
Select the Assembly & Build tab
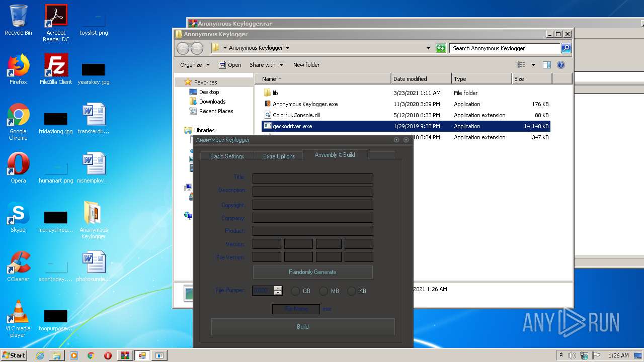point(335,154)
